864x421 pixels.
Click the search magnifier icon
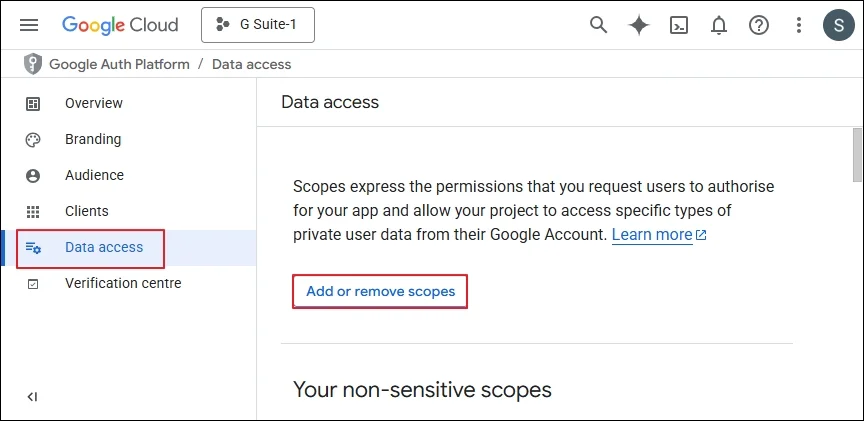pyautogui.click(x=598, y=25)
